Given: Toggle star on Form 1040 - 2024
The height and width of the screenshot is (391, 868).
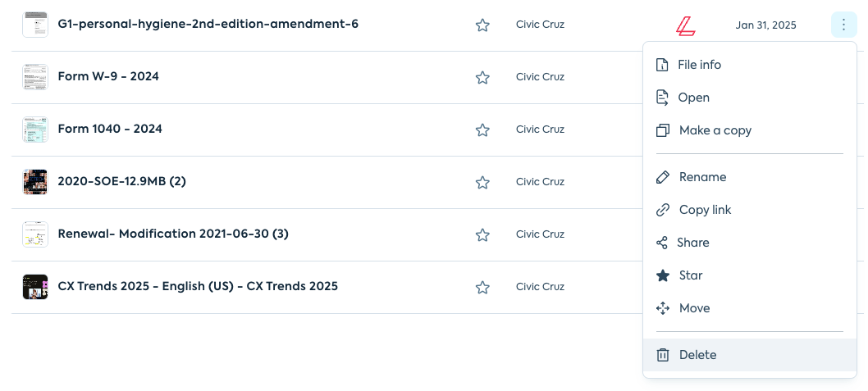Looking at the screenshot, I should (x=482, y=130).
